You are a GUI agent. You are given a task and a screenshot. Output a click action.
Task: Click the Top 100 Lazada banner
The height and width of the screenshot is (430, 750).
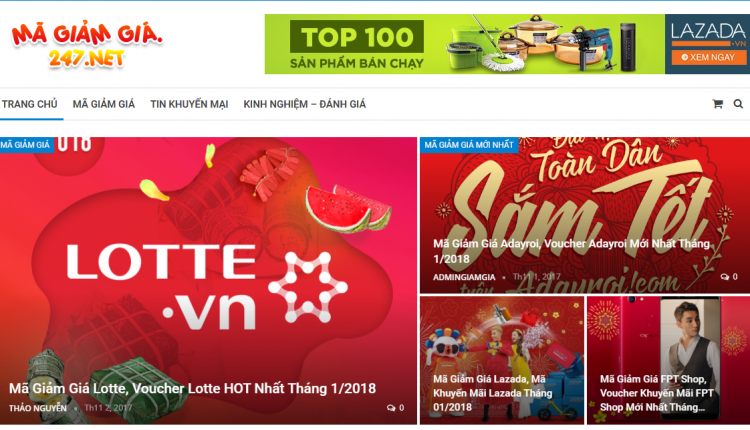507,44
